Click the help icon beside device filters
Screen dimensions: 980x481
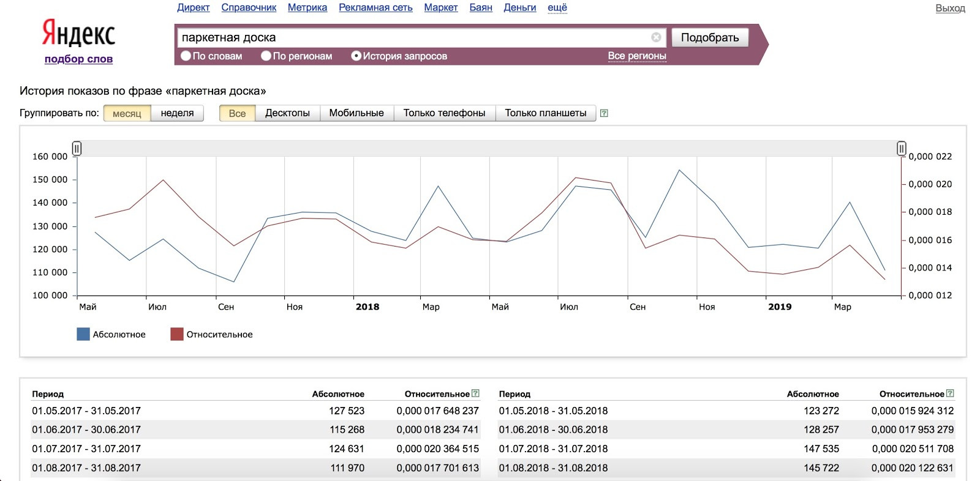click(604, 113)
